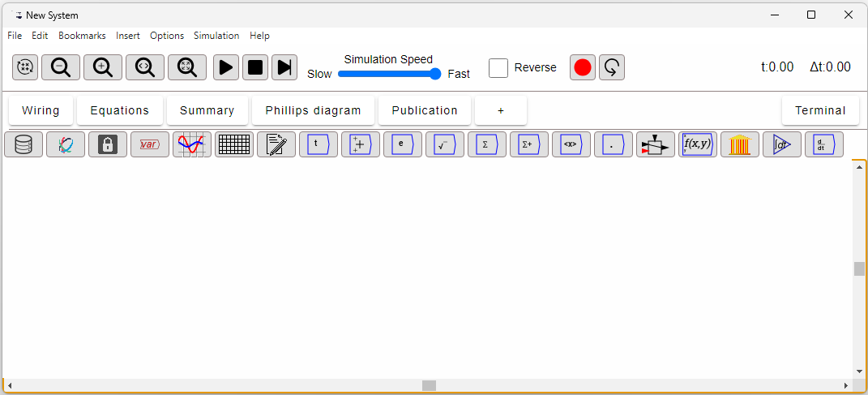Maximize the New System window
868x395 pixels.
click(x=811, y=15)
